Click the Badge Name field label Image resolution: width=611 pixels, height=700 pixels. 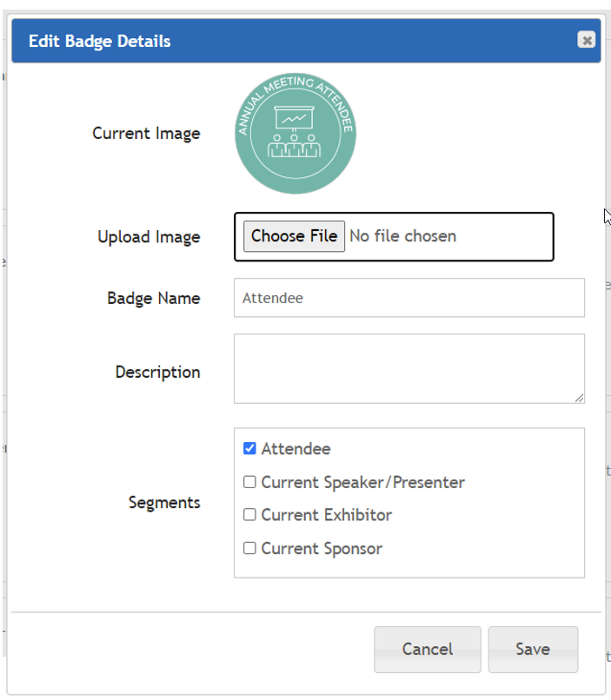[x=153, y=298]
